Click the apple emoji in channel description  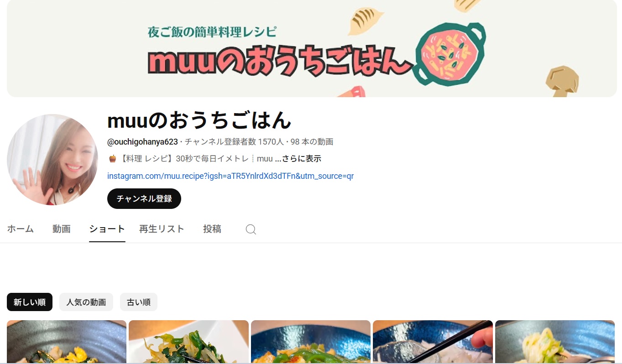(x=112, y=159)
